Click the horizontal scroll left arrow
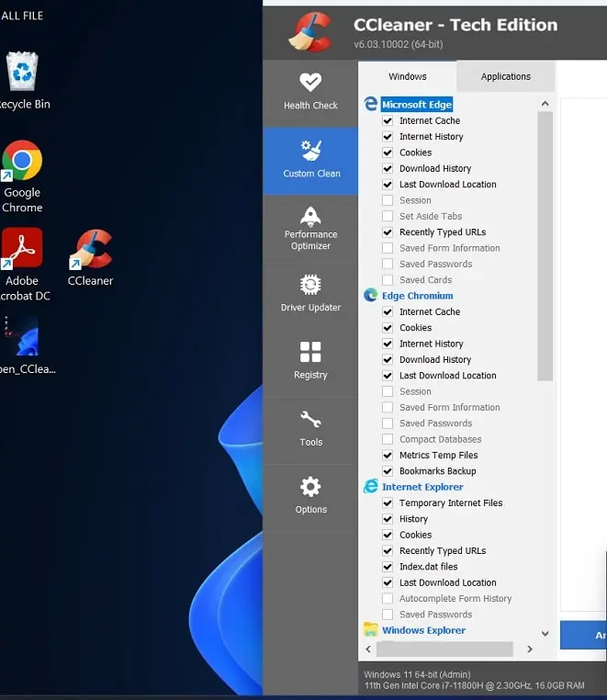Screen dimensions: 607x700 [368, 649]
